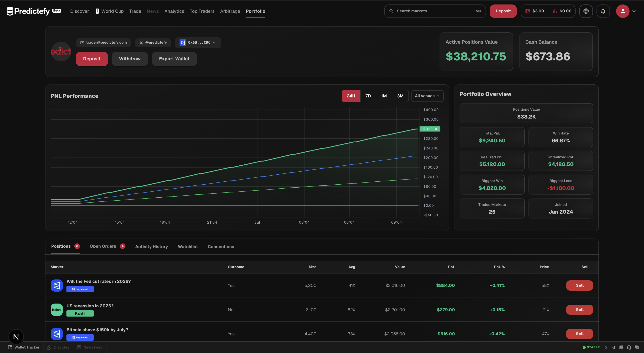Viewport: 644px width, 353px height.
Task: Sell the US recession position
Action: pos(579,310)
